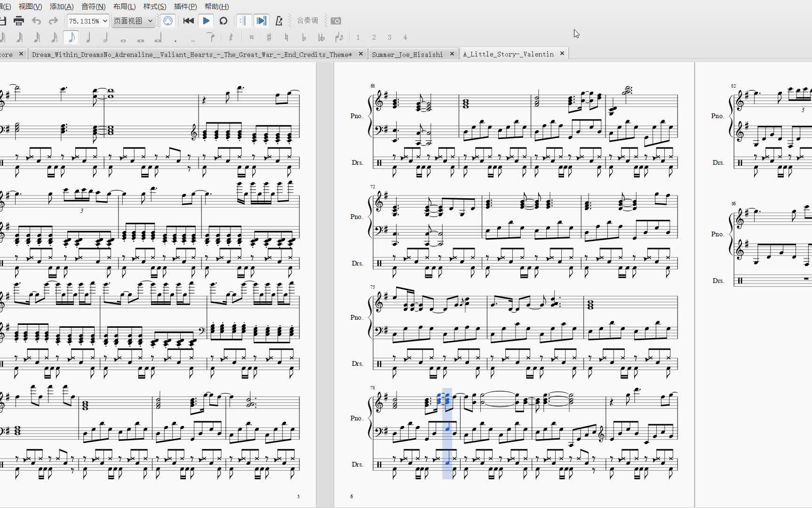Open the 插件(P) menu

pyautogui.click(x=185, y=7)
